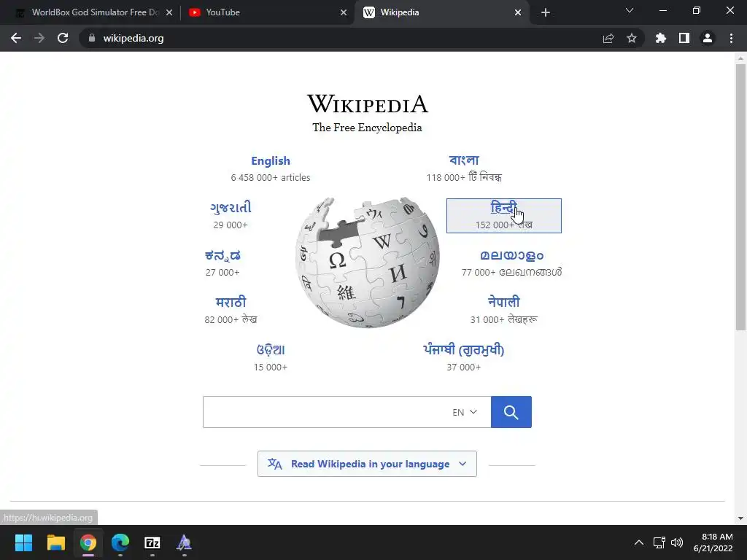View site security lock info
Viewport: 747px width, 560px height.
[x=92, y=38]
